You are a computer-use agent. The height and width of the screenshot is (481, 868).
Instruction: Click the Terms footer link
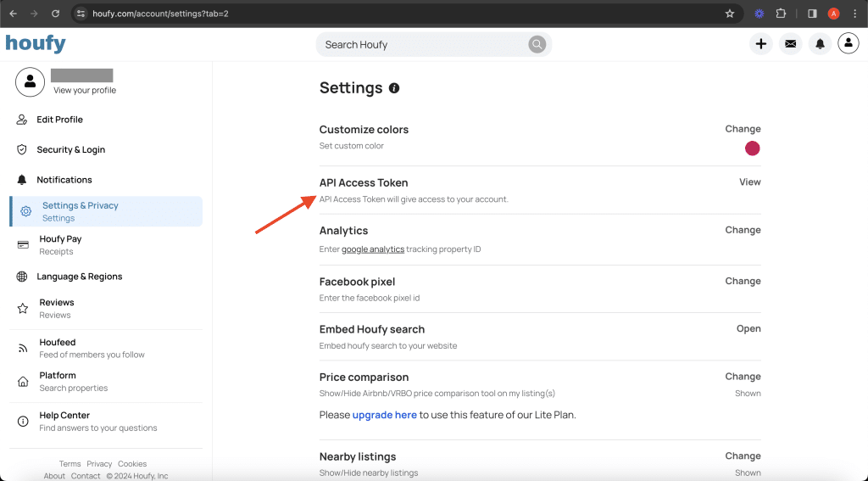70,464
